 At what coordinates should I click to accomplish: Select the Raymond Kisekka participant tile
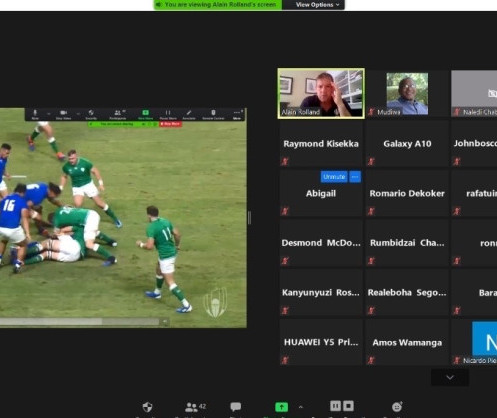321,143
